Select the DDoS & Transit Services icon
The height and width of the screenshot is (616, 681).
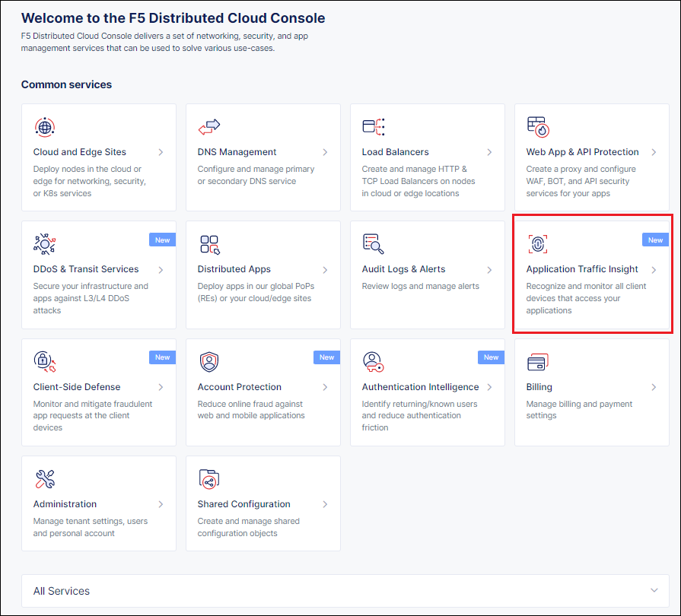44,244
